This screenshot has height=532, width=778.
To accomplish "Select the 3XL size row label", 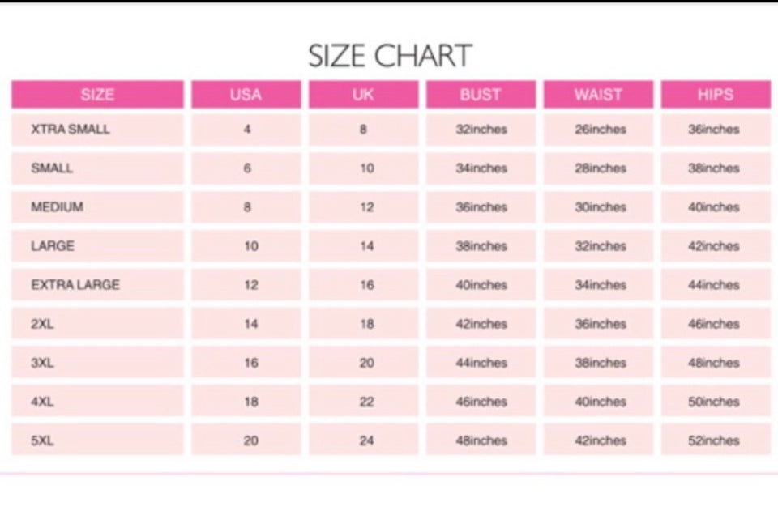I will pos(42,363).
